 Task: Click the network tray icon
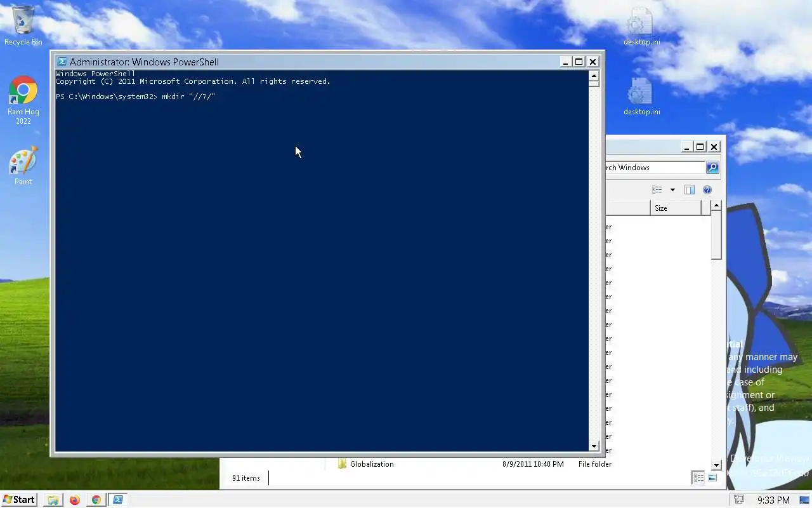738,500
